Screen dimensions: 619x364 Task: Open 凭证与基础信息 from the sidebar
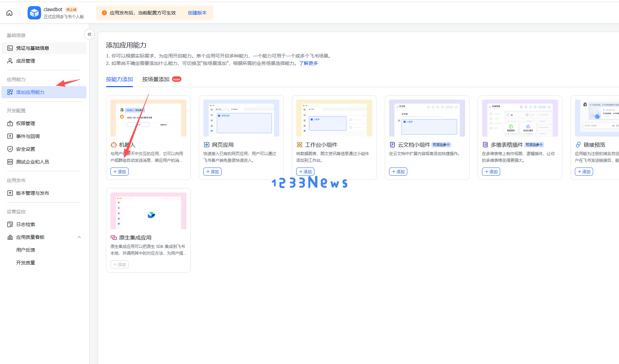32,48
